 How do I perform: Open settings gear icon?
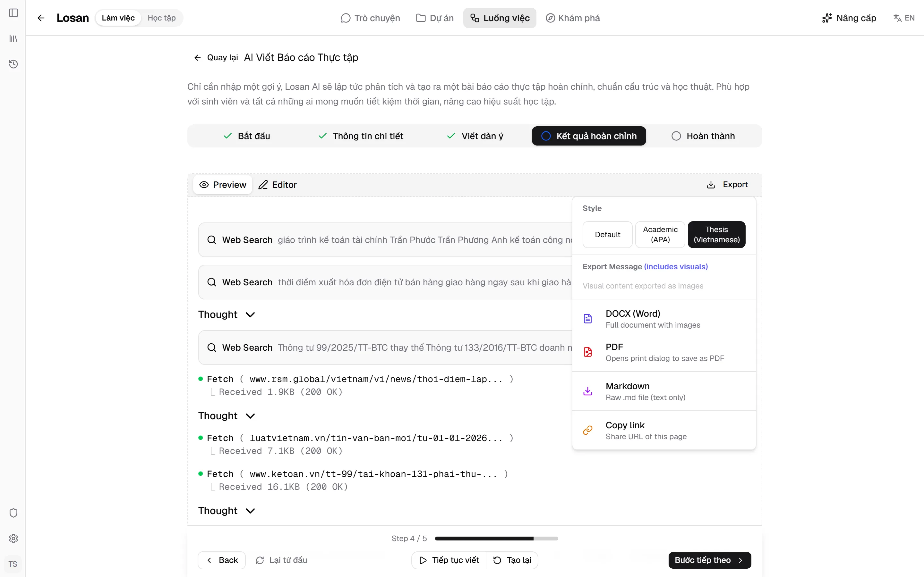(x=13, y=539)
